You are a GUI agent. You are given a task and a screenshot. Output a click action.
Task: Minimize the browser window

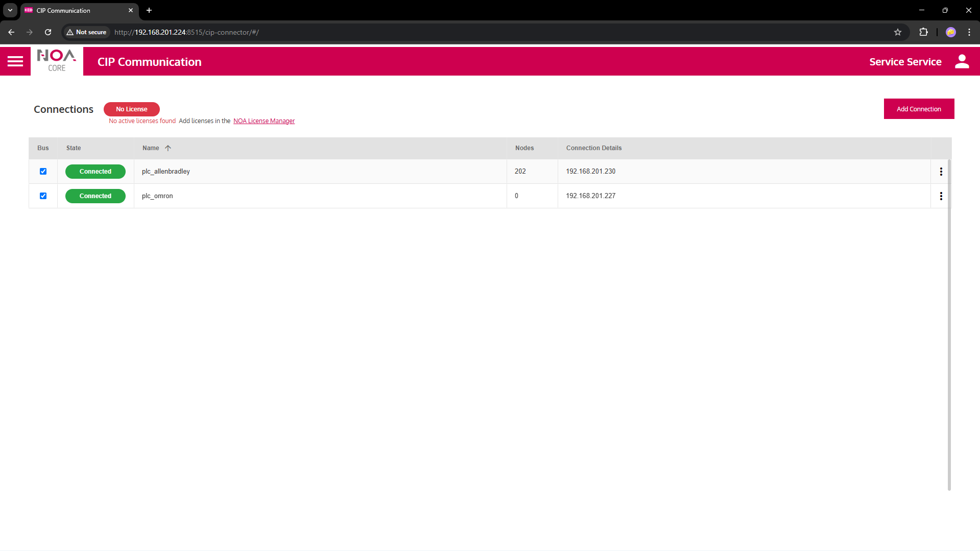[x=921, y=10]
